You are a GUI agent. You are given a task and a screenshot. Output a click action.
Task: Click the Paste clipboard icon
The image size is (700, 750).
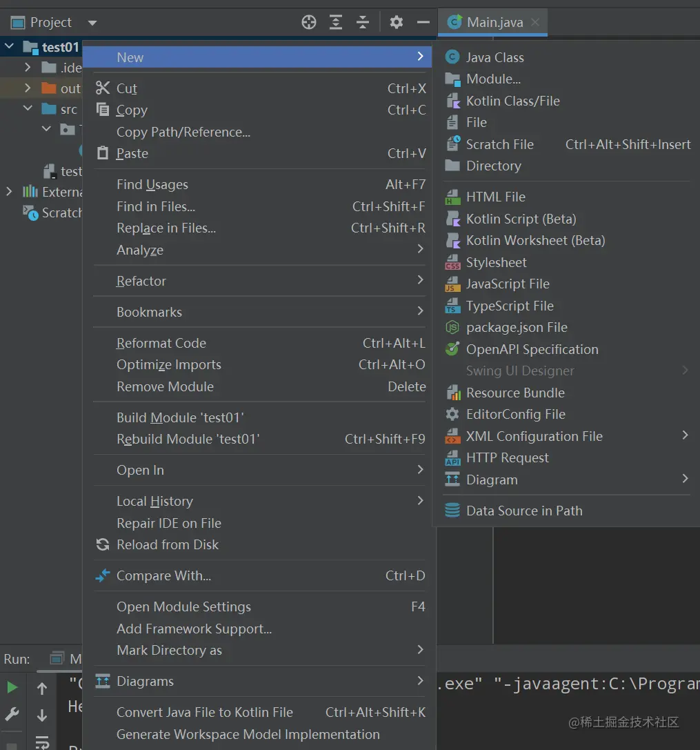click(102, 153)
